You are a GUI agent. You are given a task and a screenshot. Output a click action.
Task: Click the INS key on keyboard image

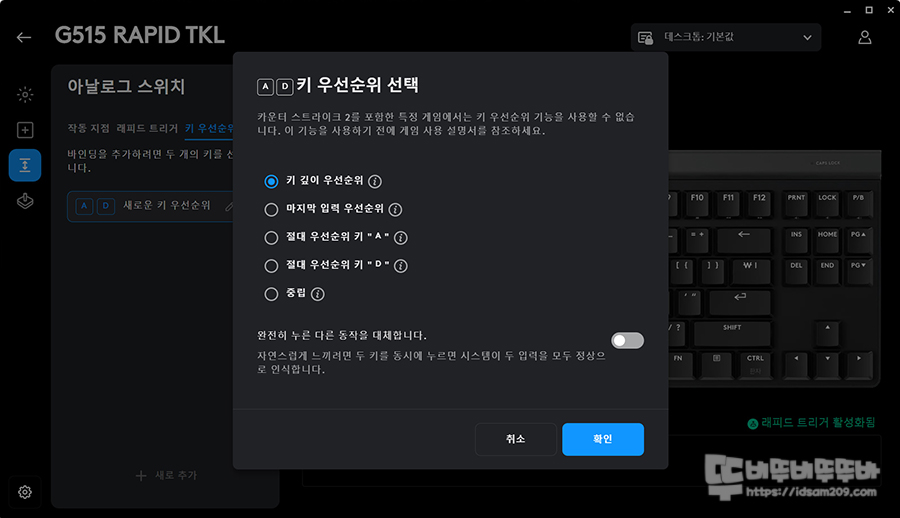pyautogui.click(x=796, y=241)
